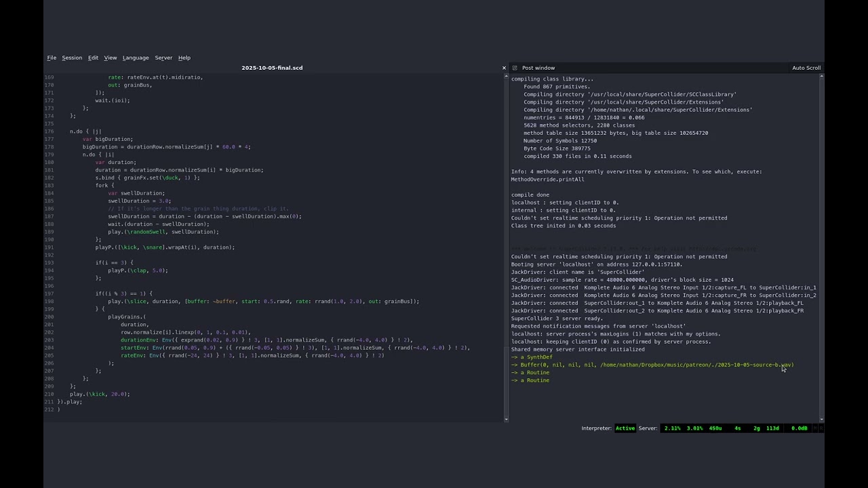
Task: Open the Help menu
Action: (x=184, y=58)
